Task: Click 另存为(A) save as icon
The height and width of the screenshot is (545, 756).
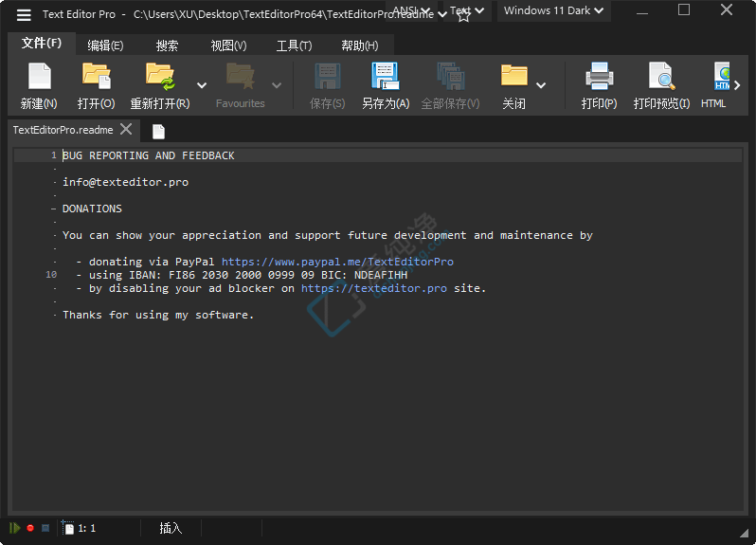Action: [386, 76]
